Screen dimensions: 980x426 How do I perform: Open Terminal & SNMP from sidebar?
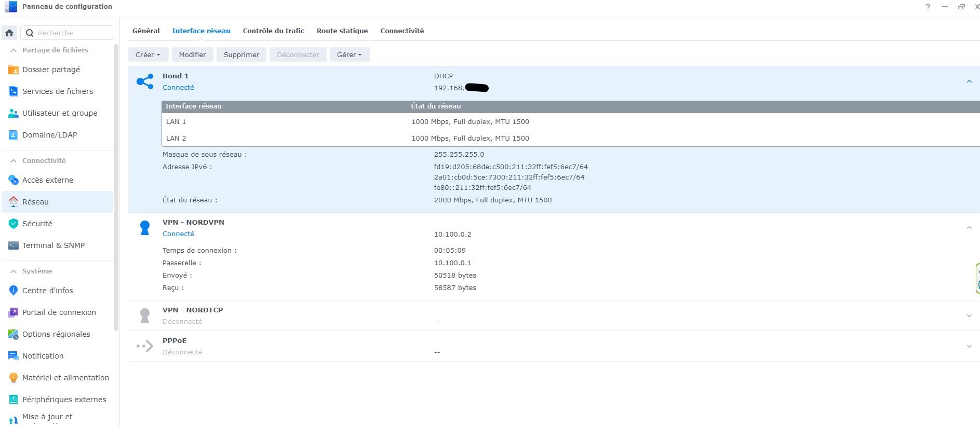tap(53, 245)
